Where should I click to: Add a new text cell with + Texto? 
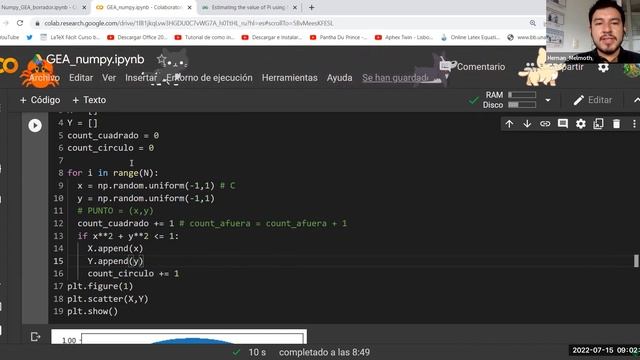89,100
